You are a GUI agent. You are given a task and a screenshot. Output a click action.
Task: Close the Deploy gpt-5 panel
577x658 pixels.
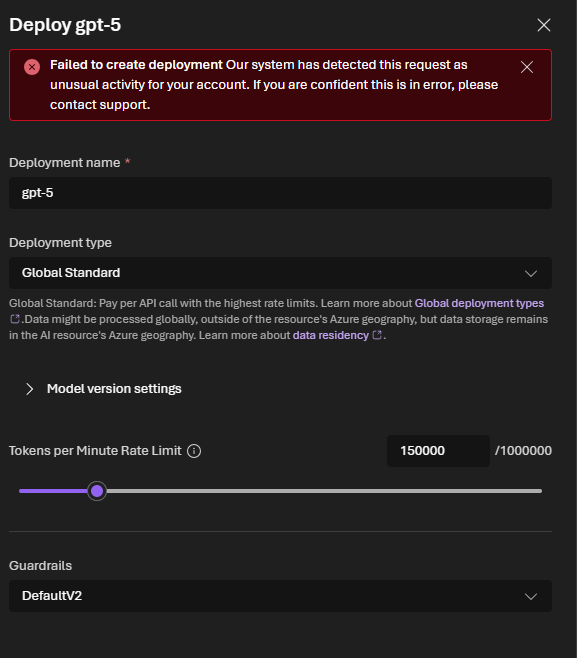pos(544,25)
